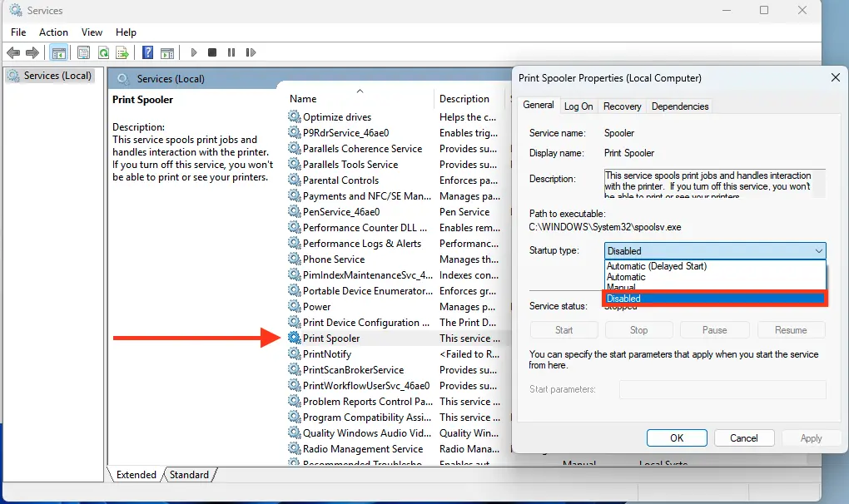Click the Export List toolbar icon

122,52
